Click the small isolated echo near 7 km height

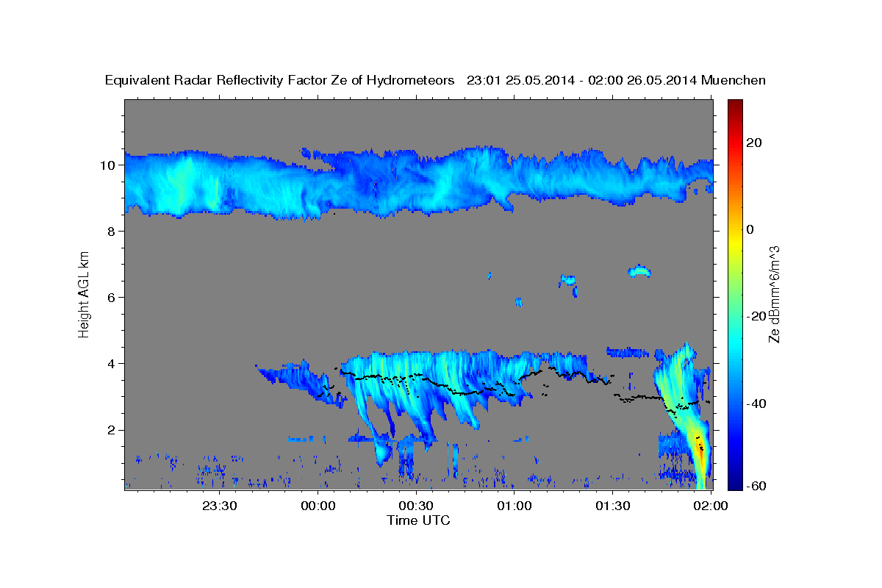pos(639,270)
